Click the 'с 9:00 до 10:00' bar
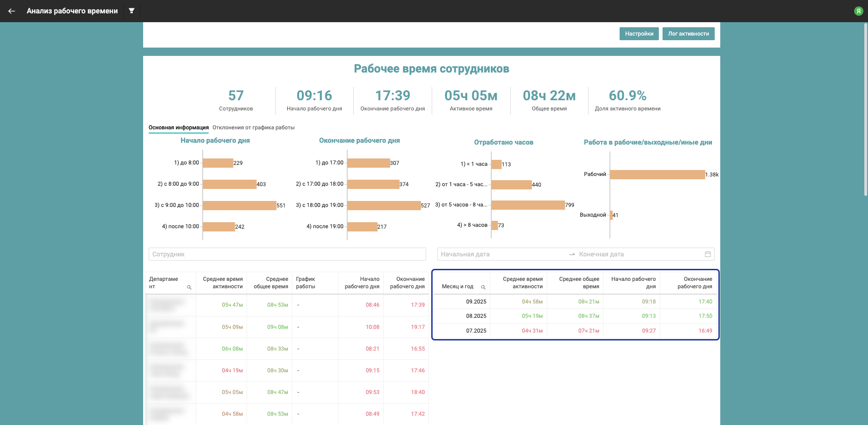The width and height of the screenshot is (868, 425). (x=239, y=206)
